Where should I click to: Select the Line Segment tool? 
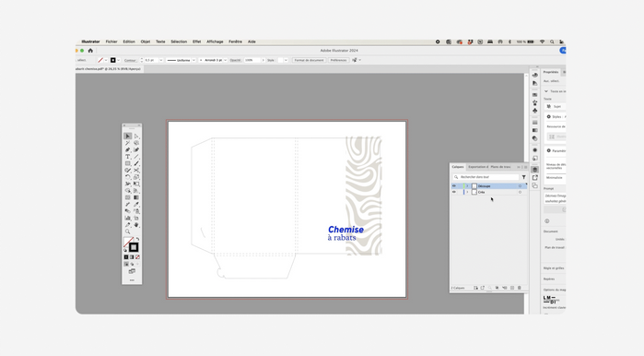coord(136,157)
